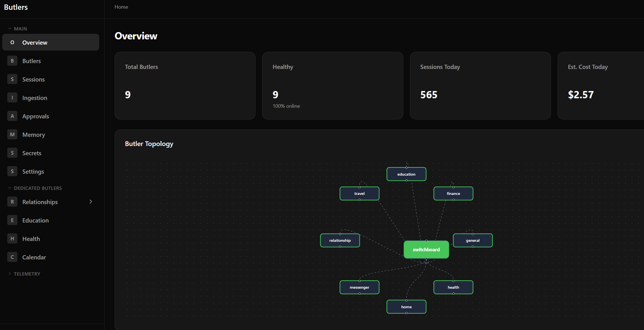Collapse the DEDICATED BUTLERS section

point(10,188)
